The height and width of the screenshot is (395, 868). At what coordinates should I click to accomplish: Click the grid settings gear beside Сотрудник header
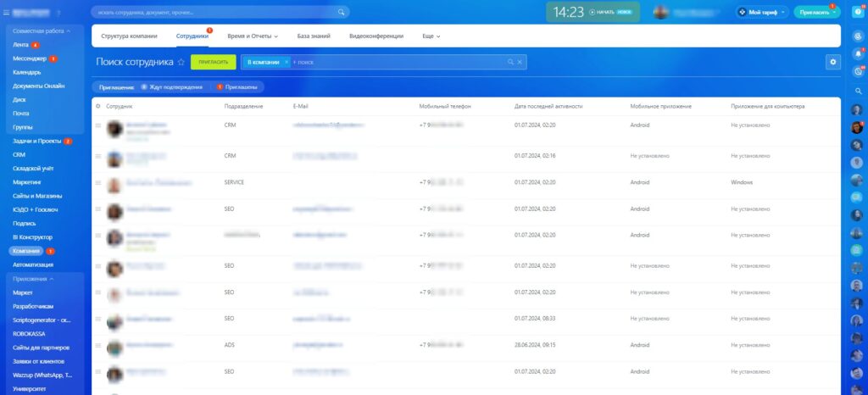[98, 106]
